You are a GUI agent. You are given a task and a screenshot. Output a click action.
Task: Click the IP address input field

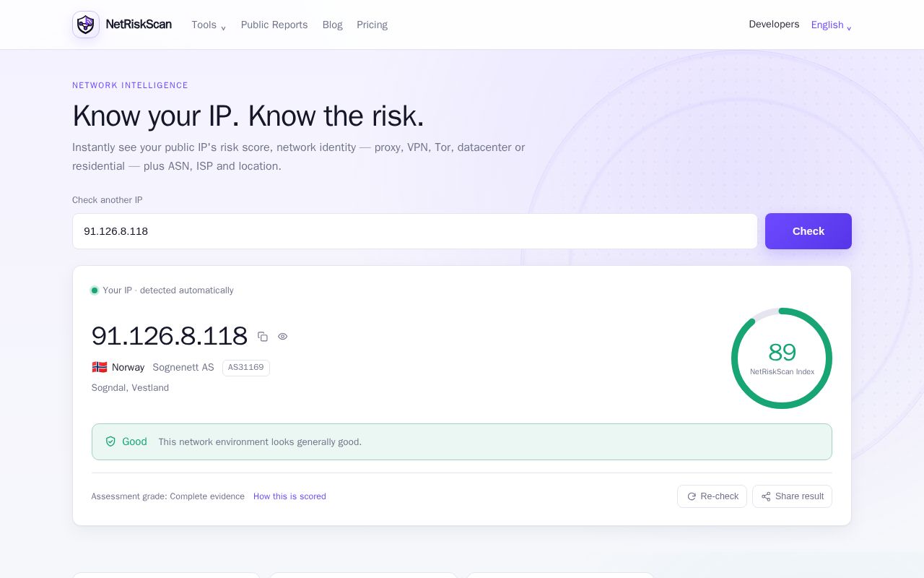(415, 231)
